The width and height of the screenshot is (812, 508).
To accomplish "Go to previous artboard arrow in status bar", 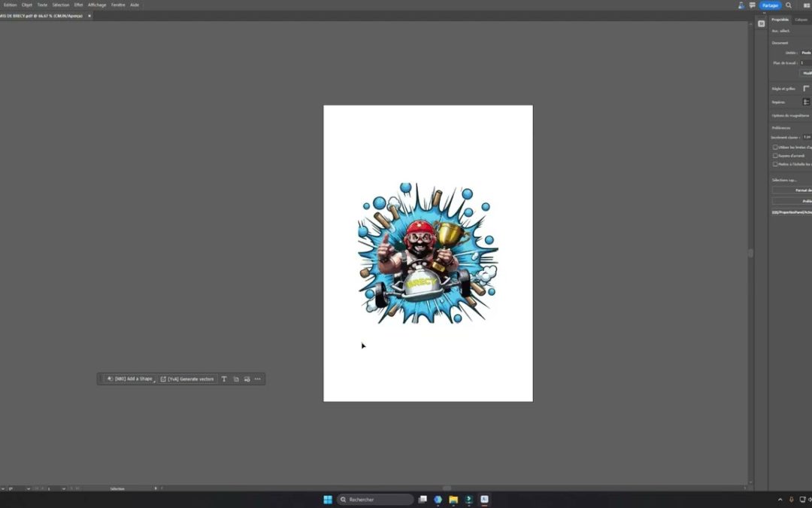I will 42,488.
